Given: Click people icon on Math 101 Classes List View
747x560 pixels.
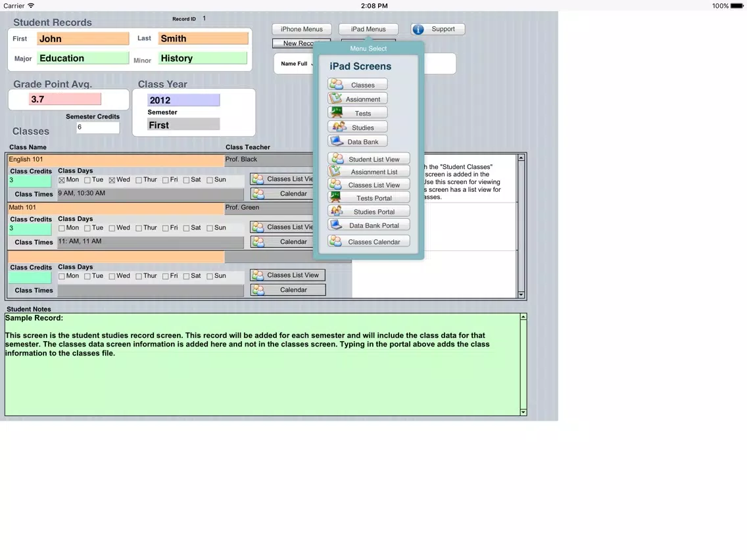Looking at the screenshot, I should click(x=258, y=227).
